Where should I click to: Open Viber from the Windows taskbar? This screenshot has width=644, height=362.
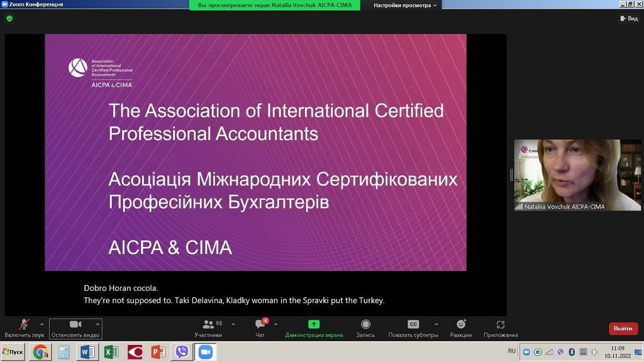(182, 352)
